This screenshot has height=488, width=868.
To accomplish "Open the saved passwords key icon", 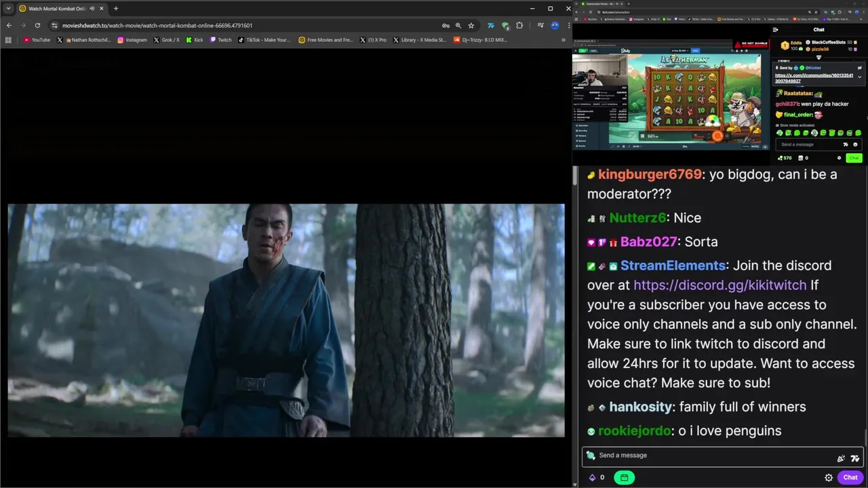I will click(x=446, y=26).
